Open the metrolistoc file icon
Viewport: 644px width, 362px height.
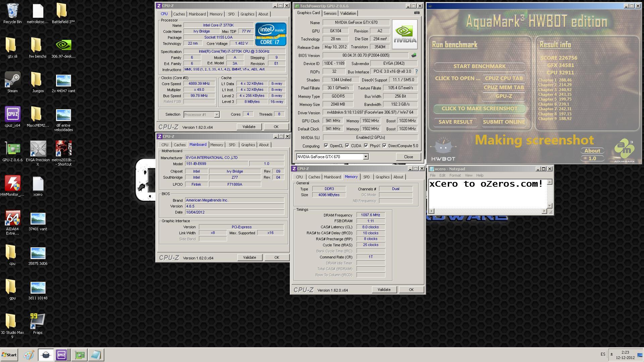[38, 13]
